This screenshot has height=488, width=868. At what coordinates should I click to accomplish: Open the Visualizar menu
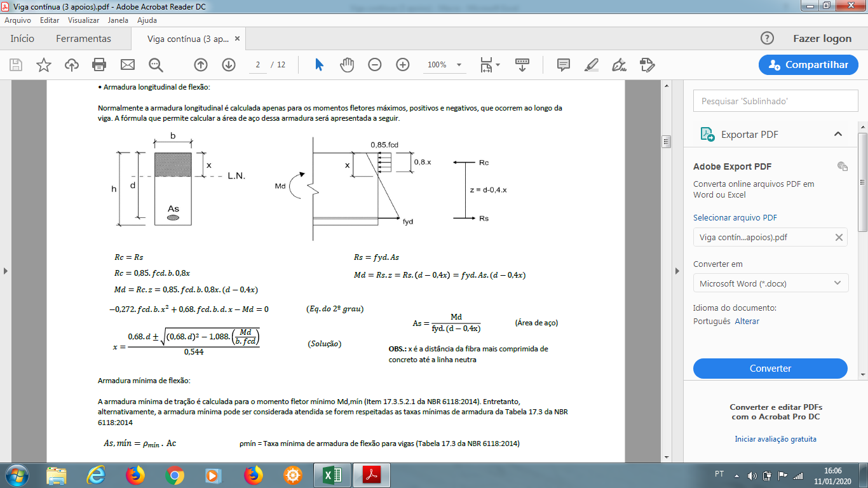click(84, 20)
